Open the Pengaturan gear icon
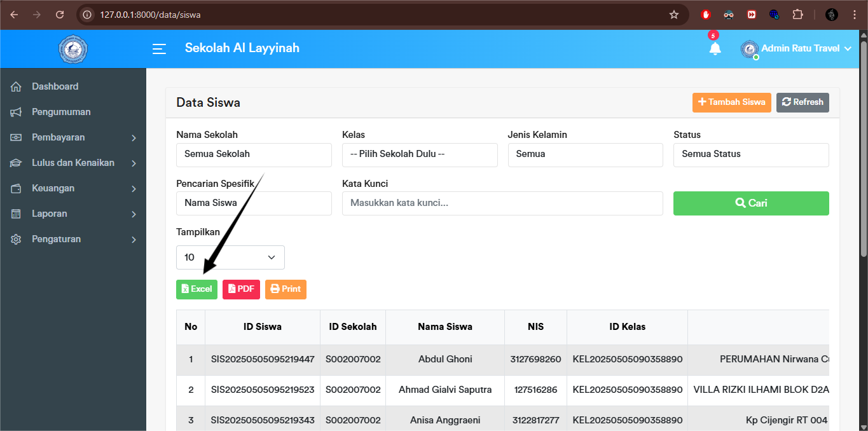This screenshot has width=868, height=431. pos(15,239)
